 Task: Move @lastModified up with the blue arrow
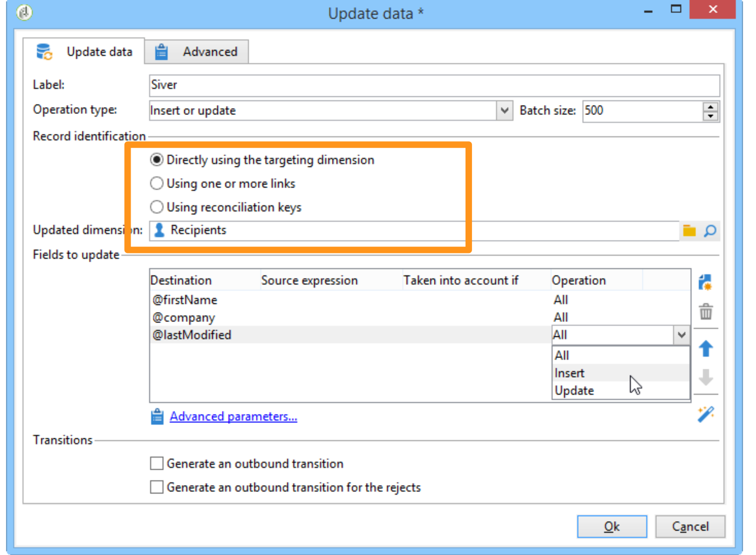706,349
